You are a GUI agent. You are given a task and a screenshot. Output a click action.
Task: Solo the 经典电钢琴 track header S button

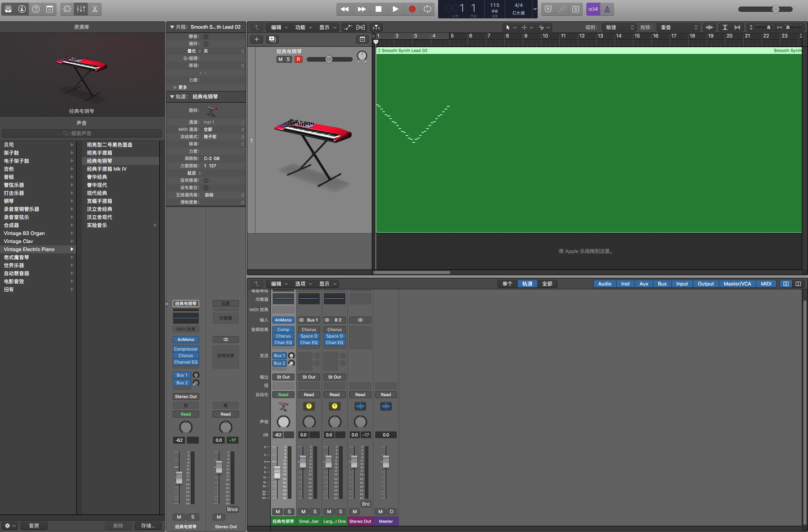click(x=288, y=59)
